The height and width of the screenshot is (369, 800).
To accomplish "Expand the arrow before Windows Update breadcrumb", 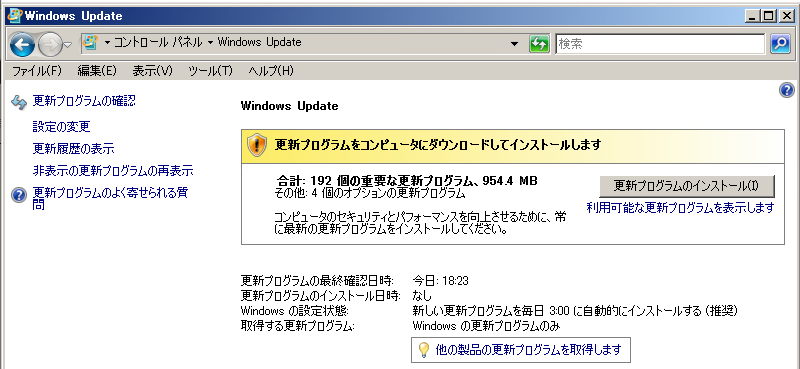I will click(x=210, y=43).
